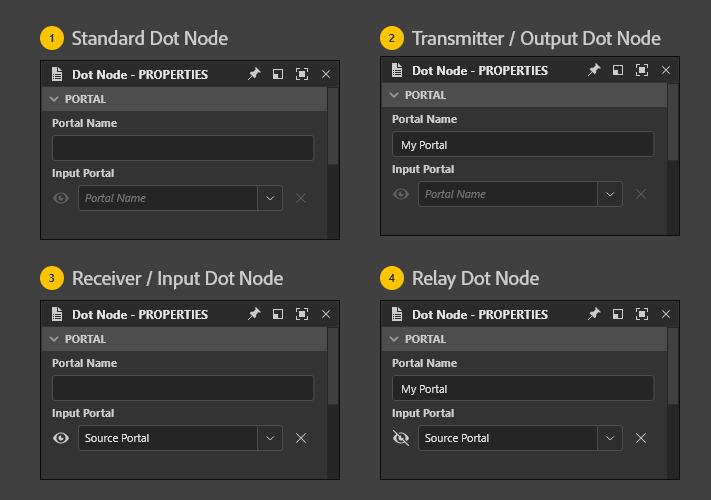Click the pin icon in Relay Dot Node panel
Image resolution: width=711 pixels, height=500 pixels.
click(594, 314)
